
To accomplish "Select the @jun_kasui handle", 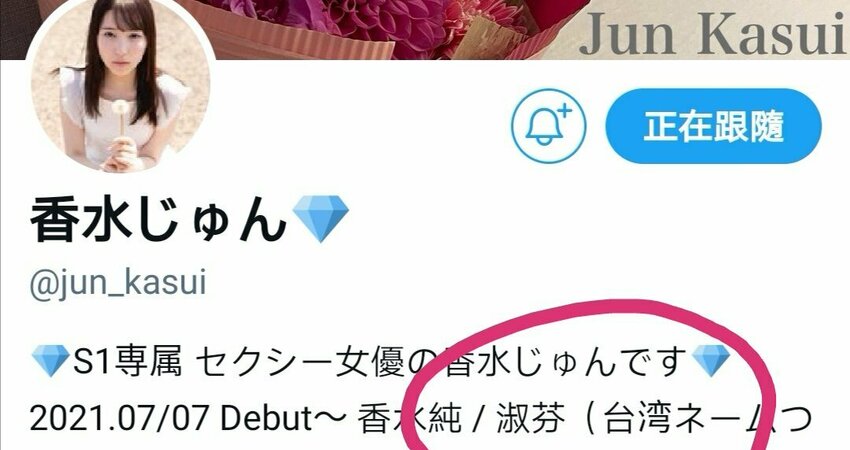I will click(118, 284).
